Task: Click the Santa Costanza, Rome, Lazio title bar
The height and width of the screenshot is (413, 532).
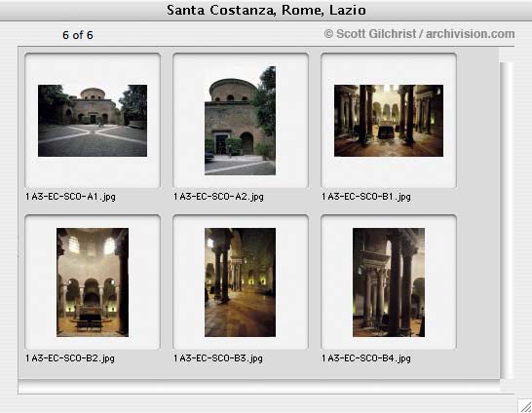Action: [266, 10]
